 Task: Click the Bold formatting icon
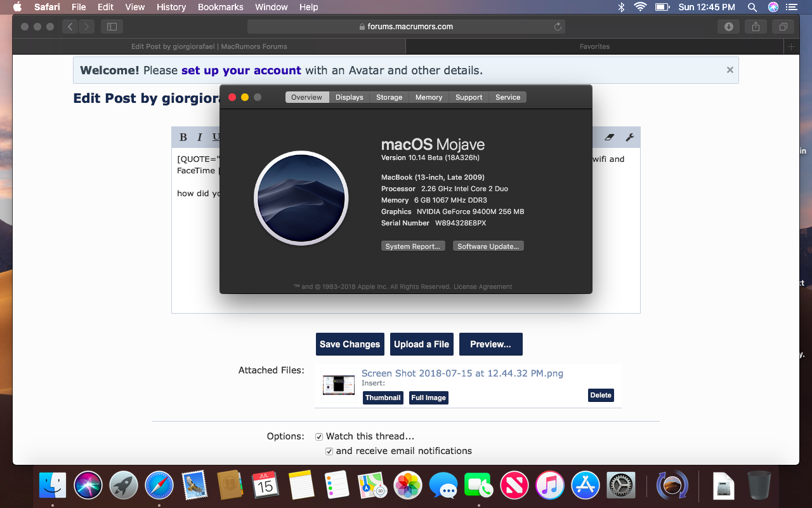point(183,137)
